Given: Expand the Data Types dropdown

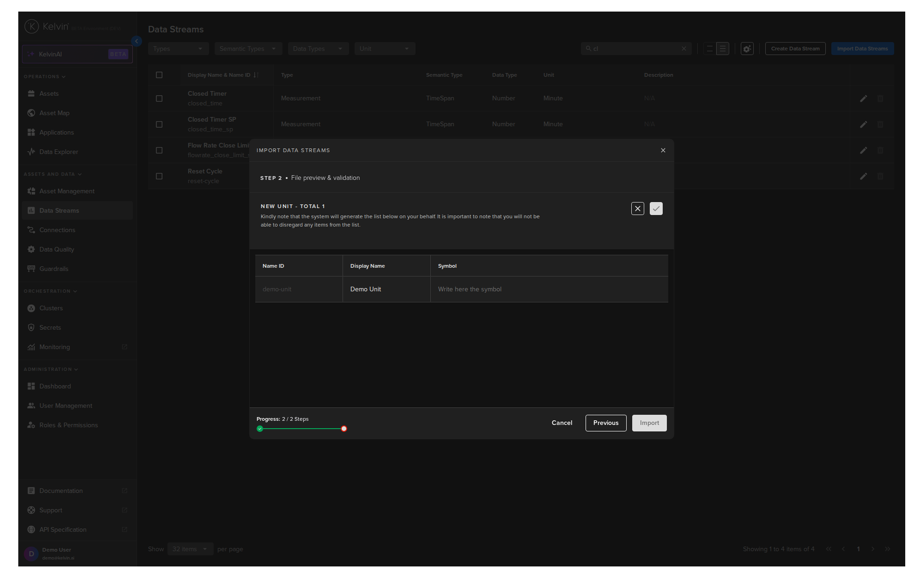Looking at the screenshot, I should point(318,49).
